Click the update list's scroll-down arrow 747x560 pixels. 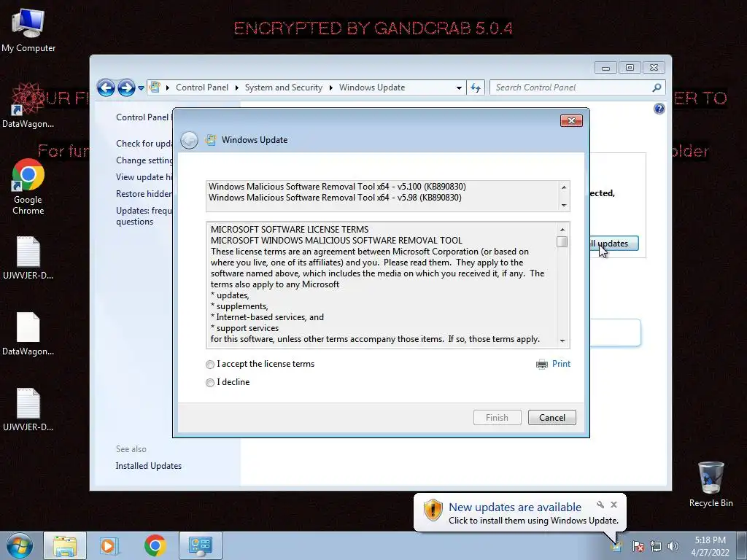564,205
